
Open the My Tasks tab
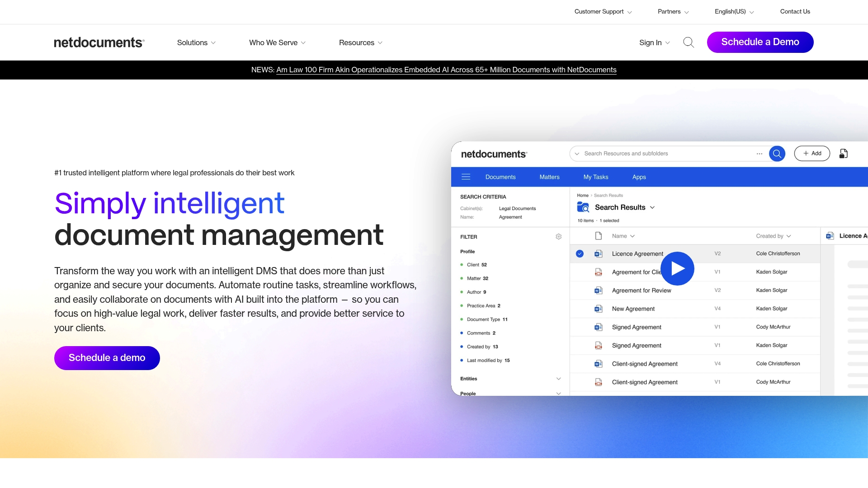[x=595, y=177]
